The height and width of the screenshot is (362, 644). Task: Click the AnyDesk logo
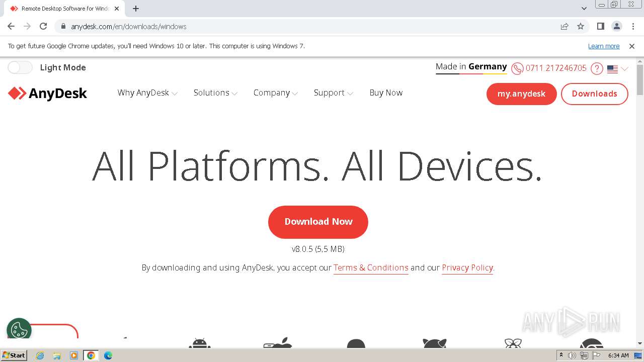pyautogui.click(x=47, y=94)
